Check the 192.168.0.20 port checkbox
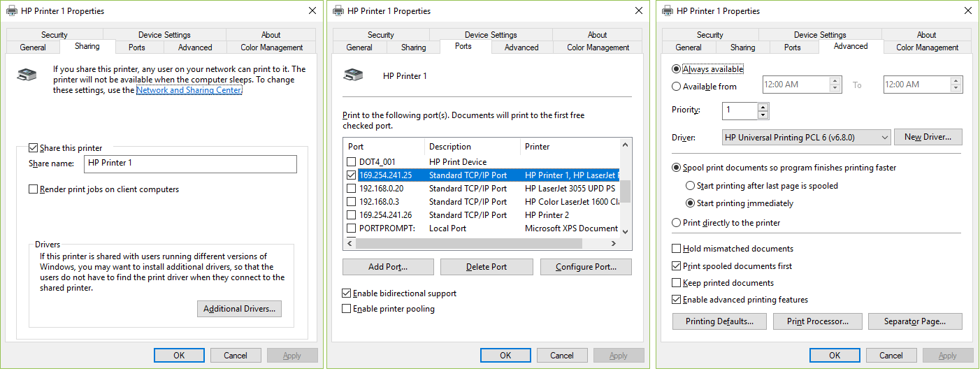980x371 pixels. [x=352, y=188]
